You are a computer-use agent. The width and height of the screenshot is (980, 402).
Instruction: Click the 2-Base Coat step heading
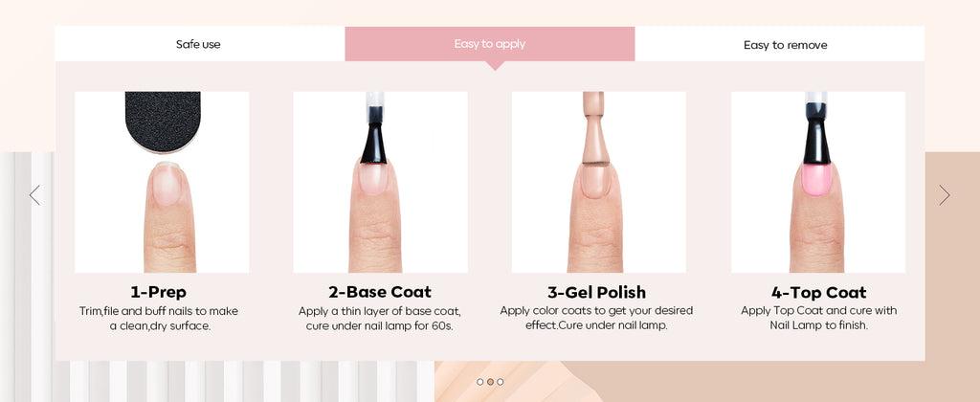click(x=380, y=292)
